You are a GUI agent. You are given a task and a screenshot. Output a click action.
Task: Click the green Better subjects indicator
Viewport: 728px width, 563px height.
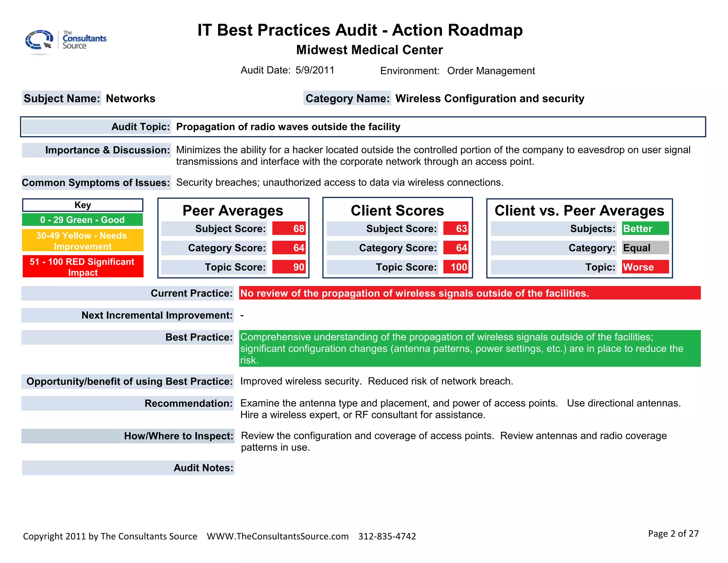(x=645, y=229)
